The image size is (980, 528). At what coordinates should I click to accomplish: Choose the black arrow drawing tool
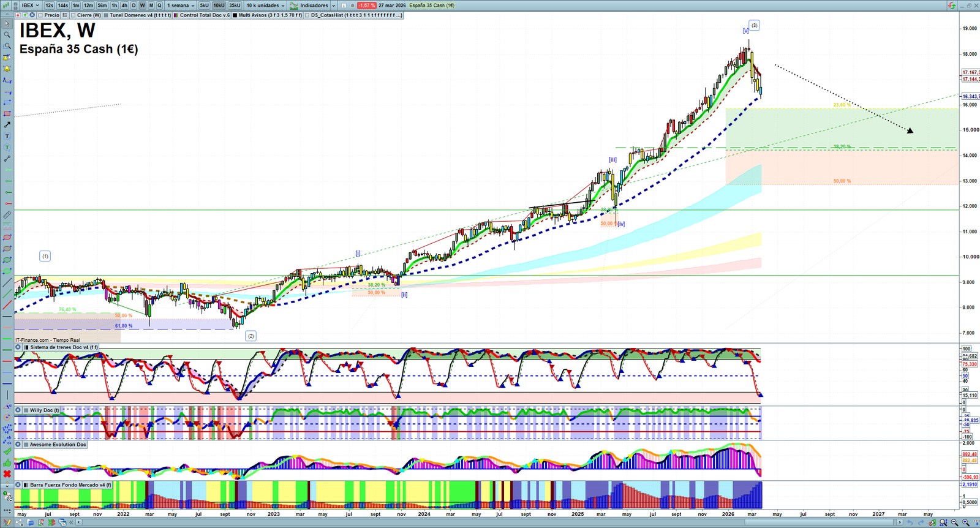[x=7, y=125]
